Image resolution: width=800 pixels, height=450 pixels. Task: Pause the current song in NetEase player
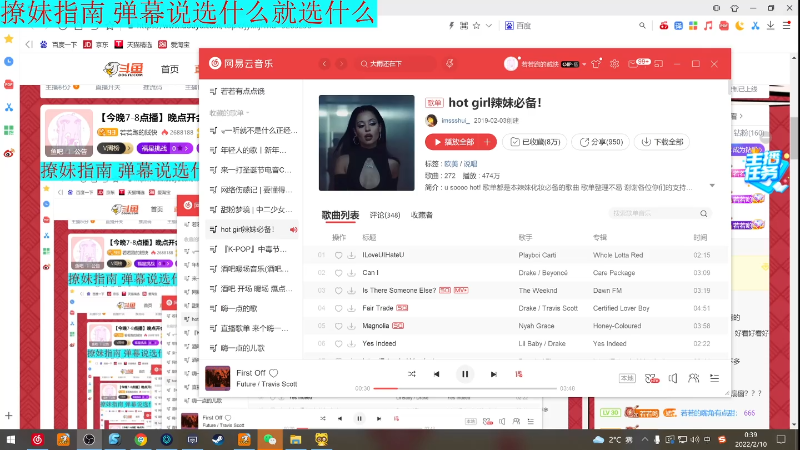pyautogui.click(x=465, y=374)
